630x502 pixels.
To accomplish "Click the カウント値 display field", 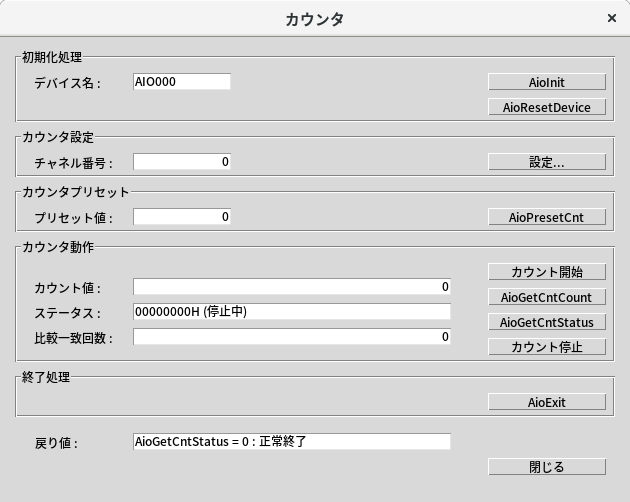I will (291, 287).
